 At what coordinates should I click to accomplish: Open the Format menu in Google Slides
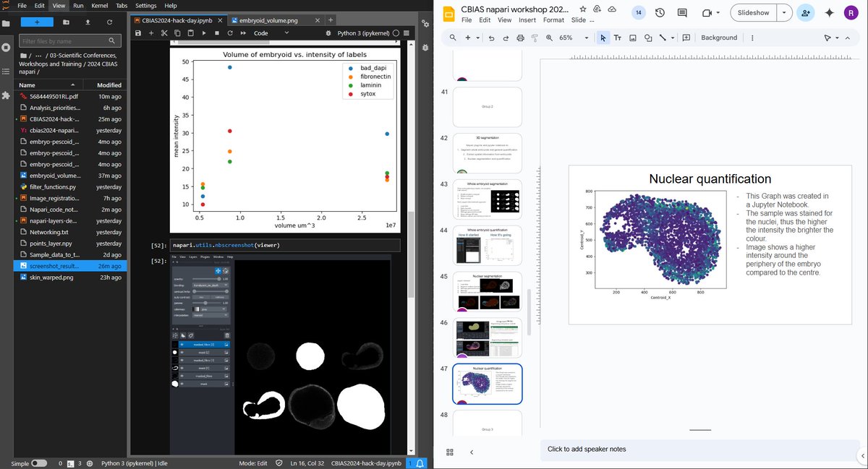553,20
